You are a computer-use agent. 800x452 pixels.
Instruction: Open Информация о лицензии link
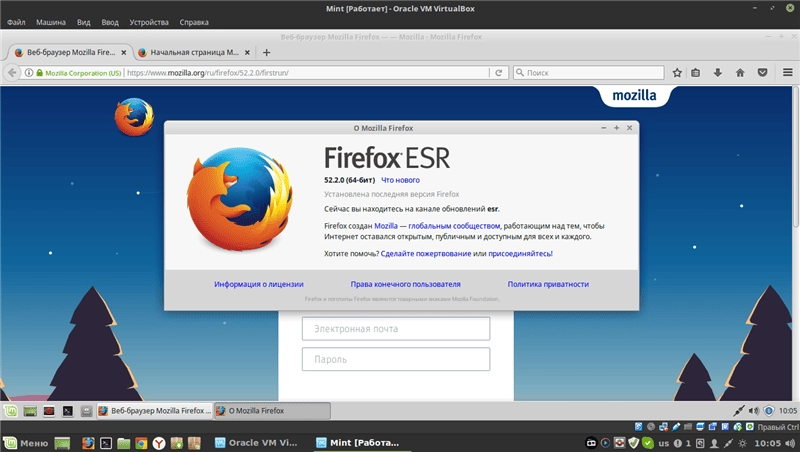(259, 284)
